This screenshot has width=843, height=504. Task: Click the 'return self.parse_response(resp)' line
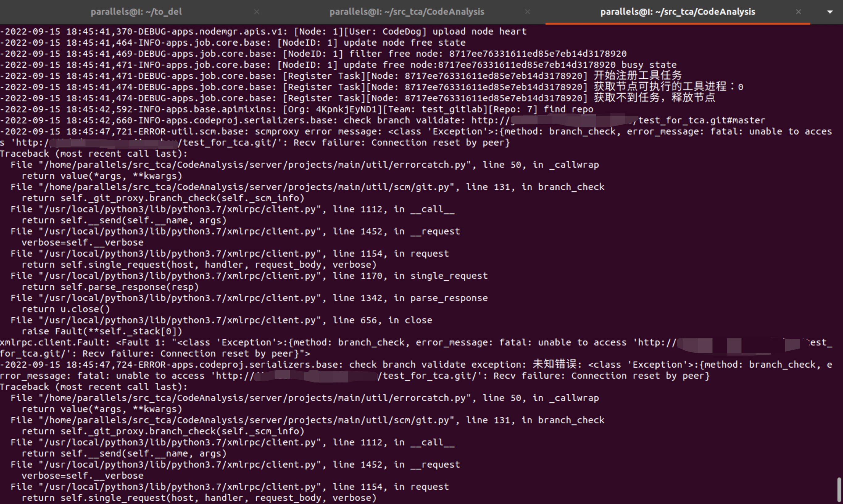tap(110, 287)
